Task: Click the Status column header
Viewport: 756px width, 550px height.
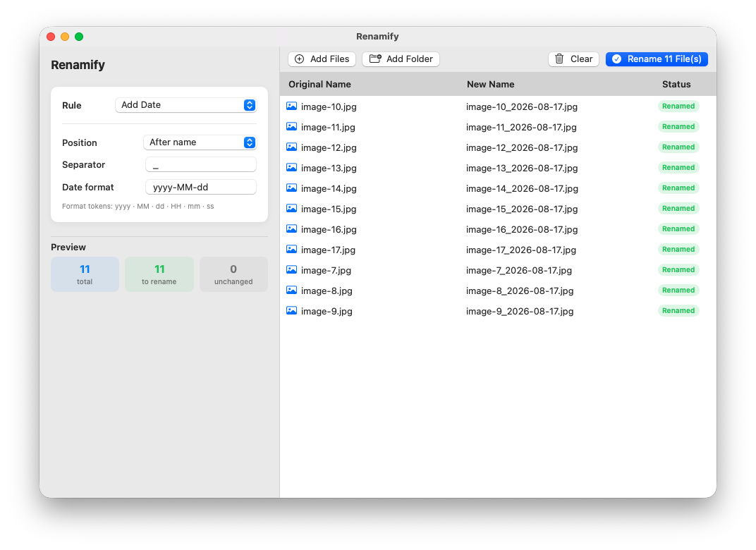Action: point(676,85)
